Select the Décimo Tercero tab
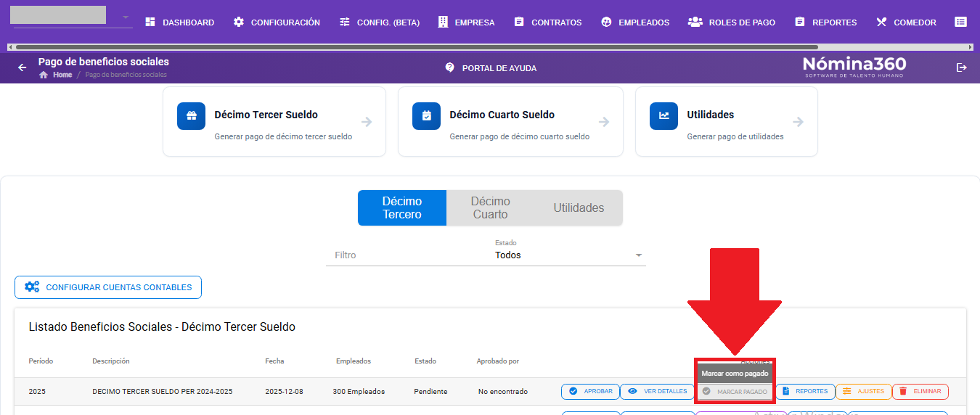 [x=402, y=208]
